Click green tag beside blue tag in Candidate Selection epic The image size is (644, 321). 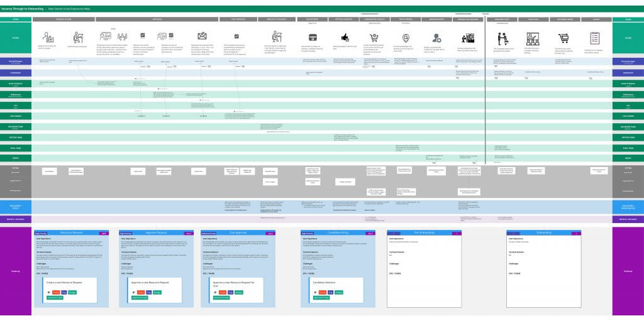(339, 292)
